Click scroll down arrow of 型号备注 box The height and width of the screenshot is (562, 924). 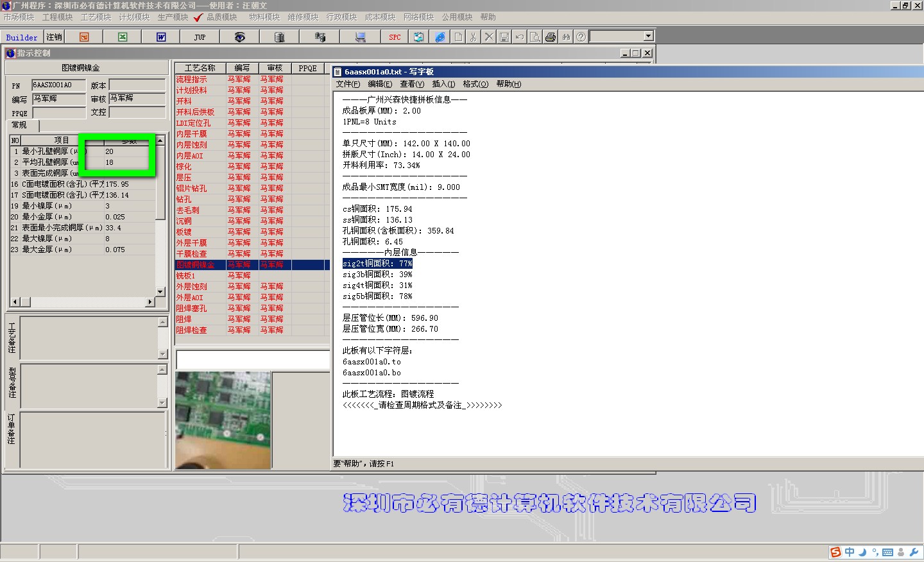162,403
